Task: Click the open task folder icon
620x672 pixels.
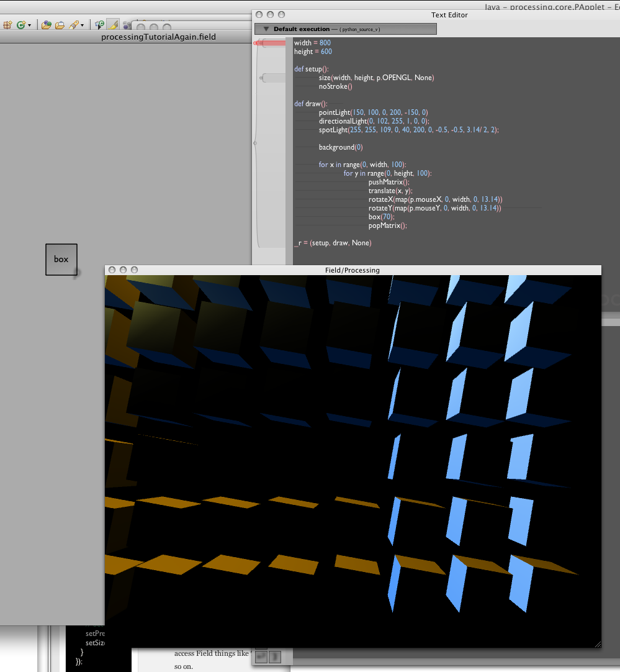Action: click(x=60, y=25)
